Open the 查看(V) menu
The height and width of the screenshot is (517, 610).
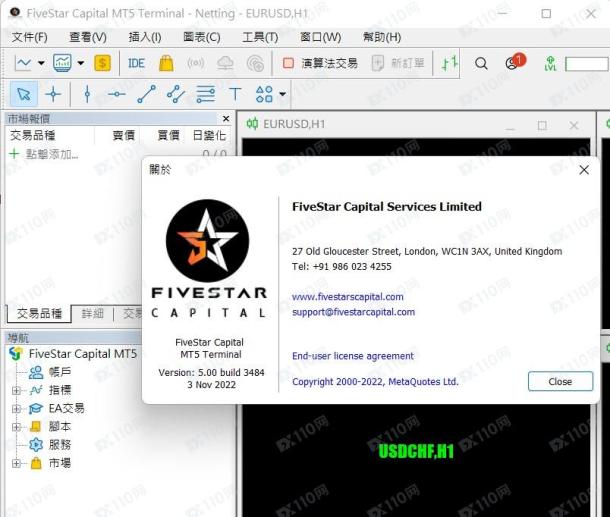point(88,37)
